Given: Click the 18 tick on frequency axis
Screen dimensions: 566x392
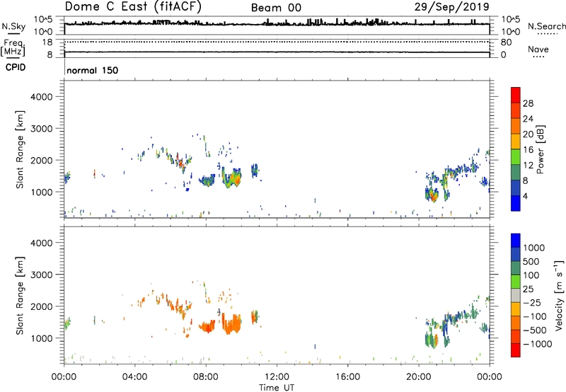Looking at the screenshot, I should coord(47,42).
